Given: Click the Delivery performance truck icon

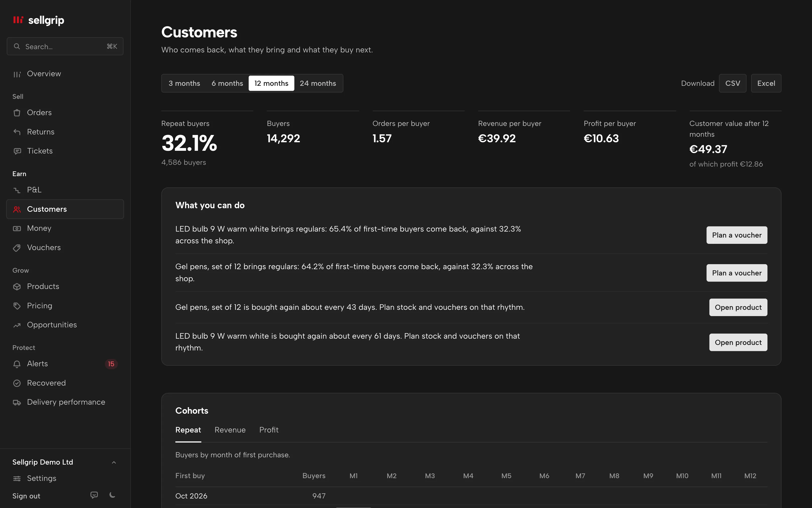Looking at the screenshot, I should tap(17, 402).
